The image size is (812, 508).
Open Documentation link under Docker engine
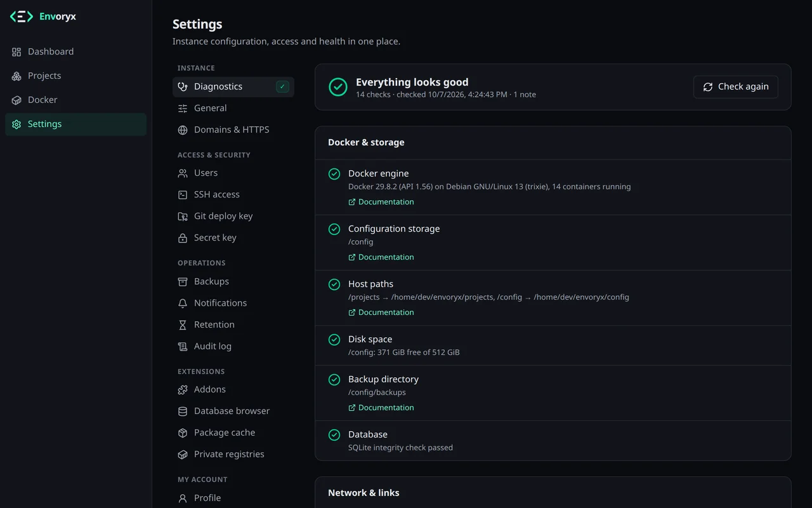click(381, 202)
